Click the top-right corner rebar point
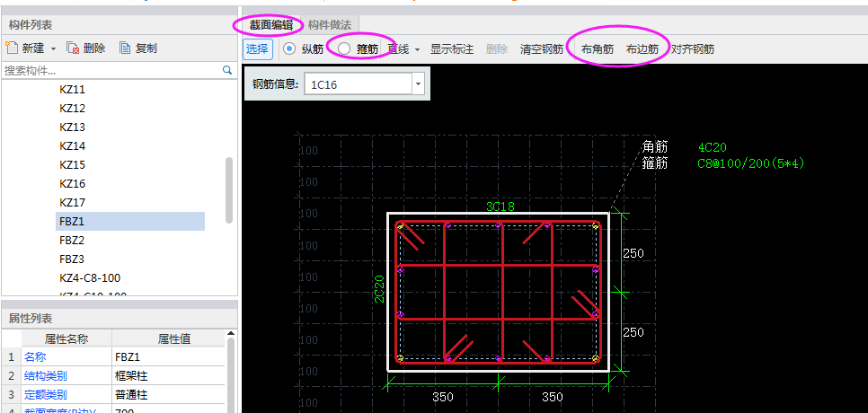The width and height of the screenshot is (868, 413). [596, 225]
